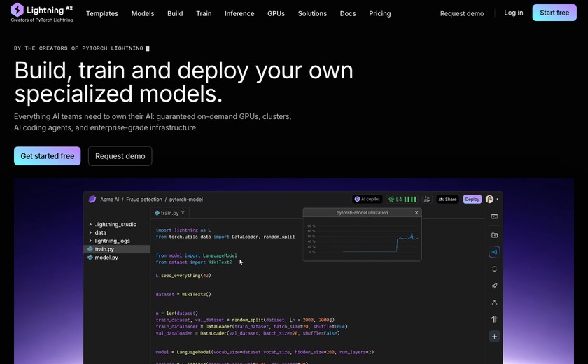
Task: Click the Share button in studio
Action: tap(447, 199)
